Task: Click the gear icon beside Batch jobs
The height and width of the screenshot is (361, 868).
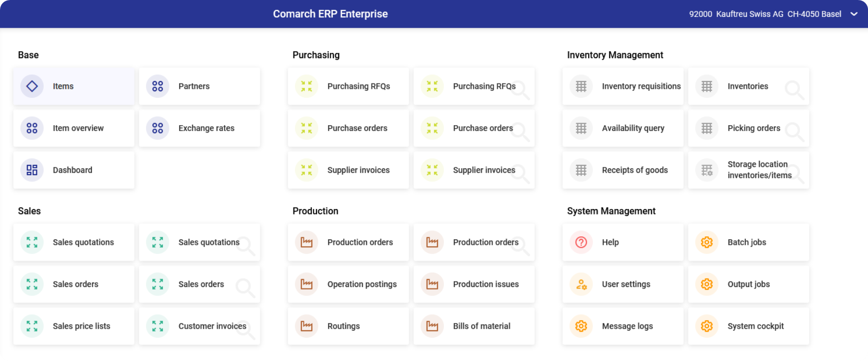Action: pyautogui.click(x=707, y=242)
